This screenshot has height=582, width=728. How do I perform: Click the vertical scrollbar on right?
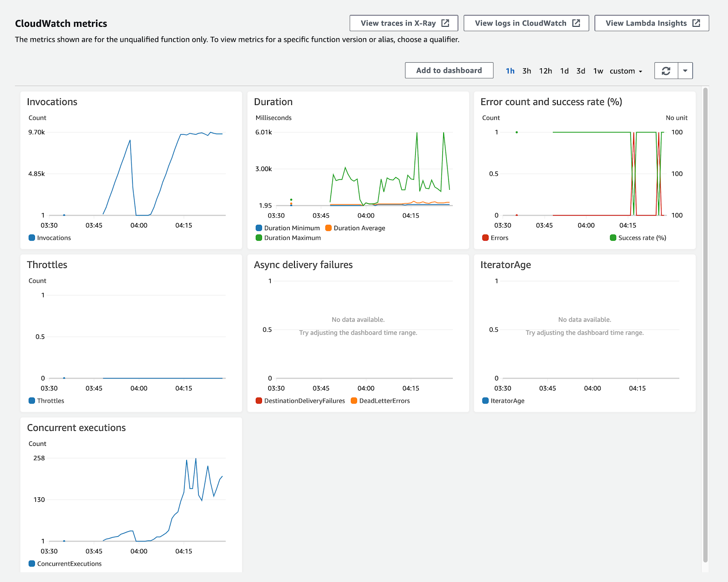point(705,325)
